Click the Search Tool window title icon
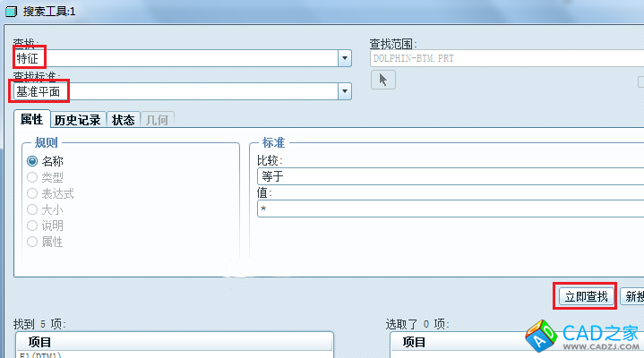Viewport: 644px width, 358px height. (x=8, y=10)
